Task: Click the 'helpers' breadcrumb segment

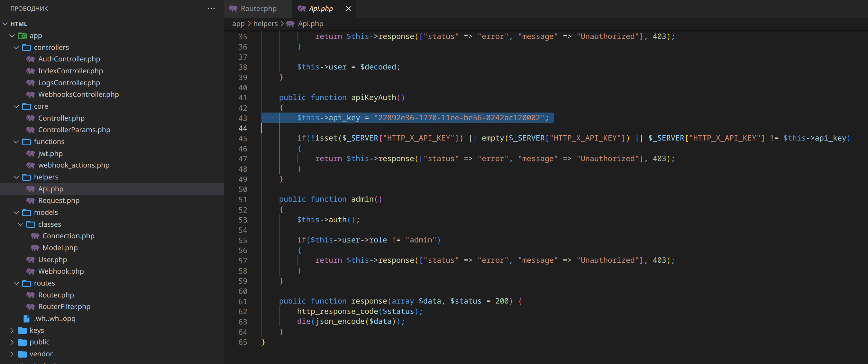Action: (266, 23)
